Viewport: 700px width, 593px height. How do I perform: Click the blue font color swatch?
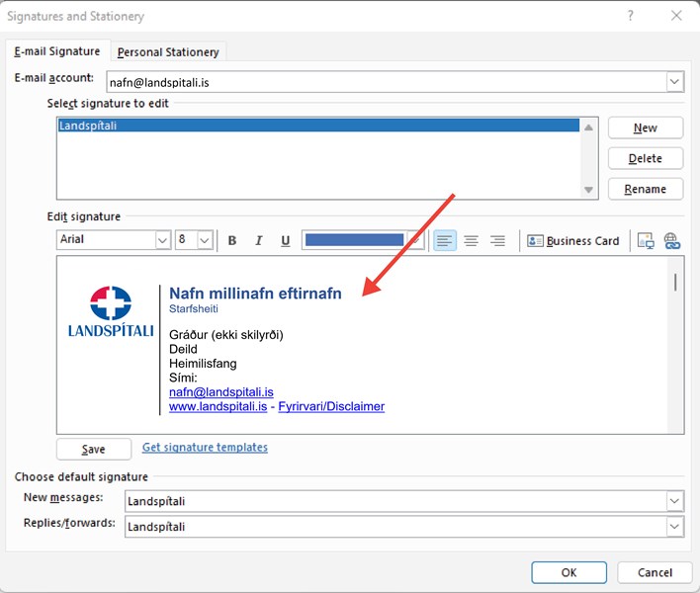point(354,240)
